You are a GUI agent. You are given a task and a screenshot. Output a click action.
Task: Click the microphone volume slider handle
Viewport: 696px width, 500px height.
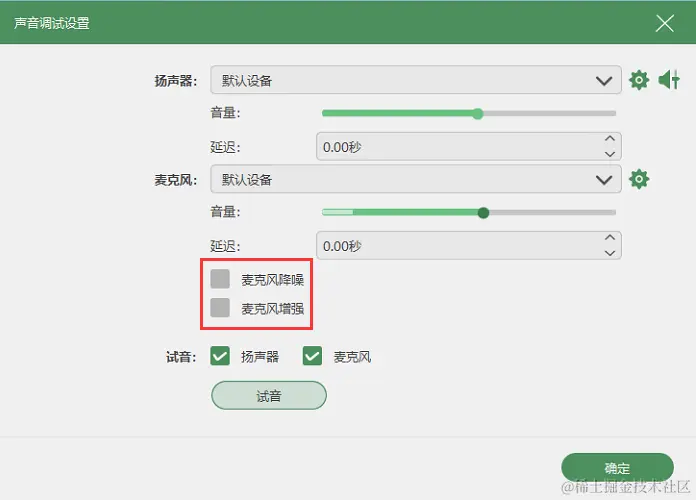pyautogui.click(x=483, y=213)
